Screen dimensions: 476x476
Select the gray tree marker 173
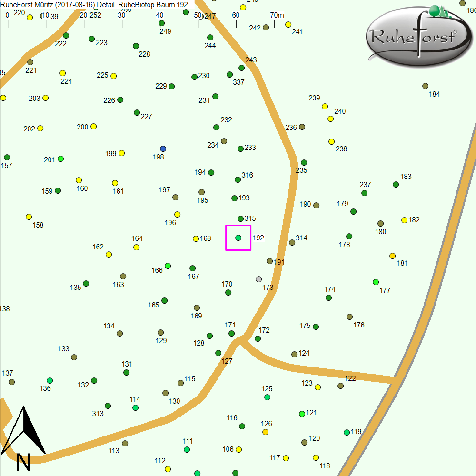point(258,279)
